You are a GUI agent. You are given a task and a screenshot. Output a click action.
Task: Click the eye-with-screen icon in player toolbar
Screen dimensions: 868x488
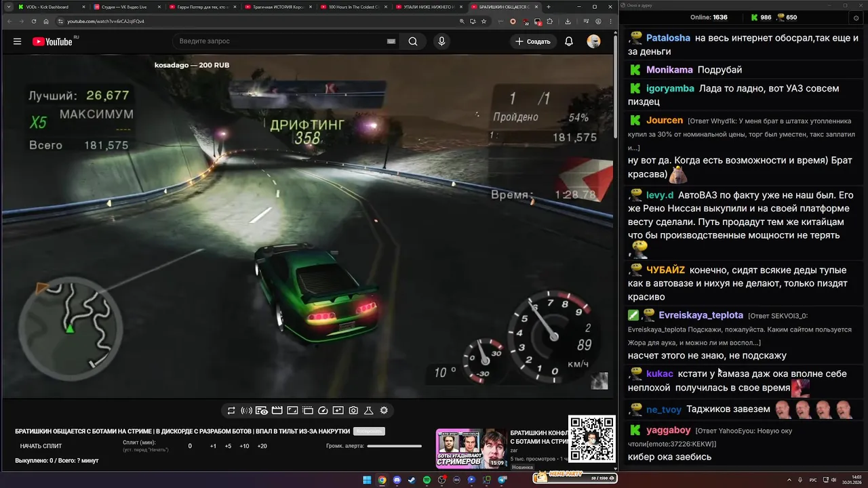pyautogui.click(x=262, y=410)
